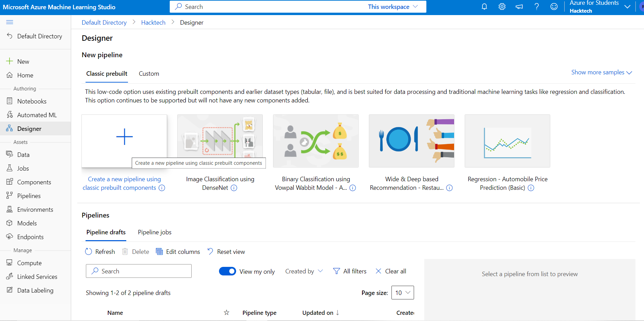The height and width of the screenshot is (321, 644).
Task: Open the Created by filter dropdown
Action: pyautogui.click(x=304, y=271)
